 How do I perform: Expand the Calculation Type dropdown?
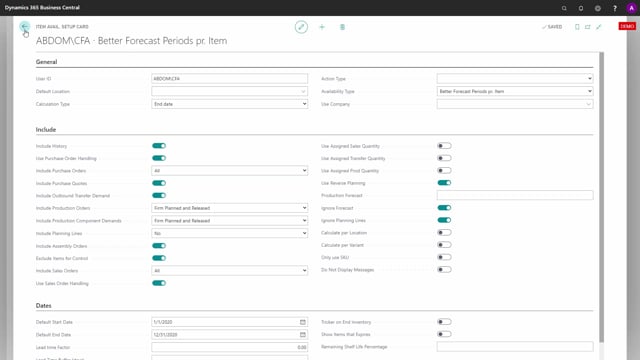[x=229, y=104]
